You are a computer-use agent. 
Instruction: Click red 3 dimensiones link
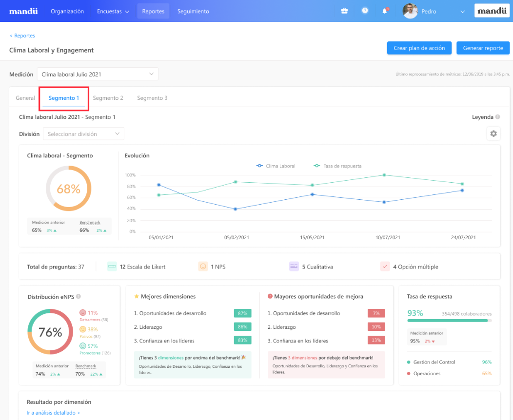point(302,358)
